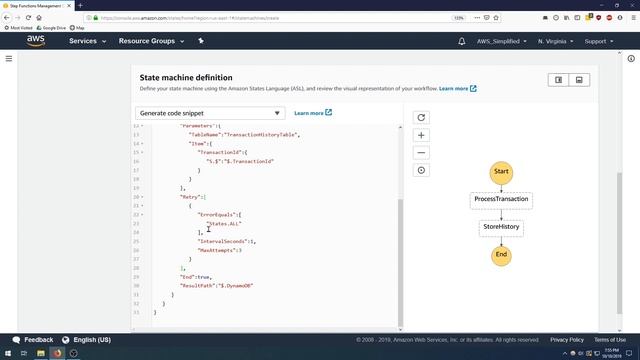Open Windows Task View
This screenshot has width=640, height=360.
point(24,353)
